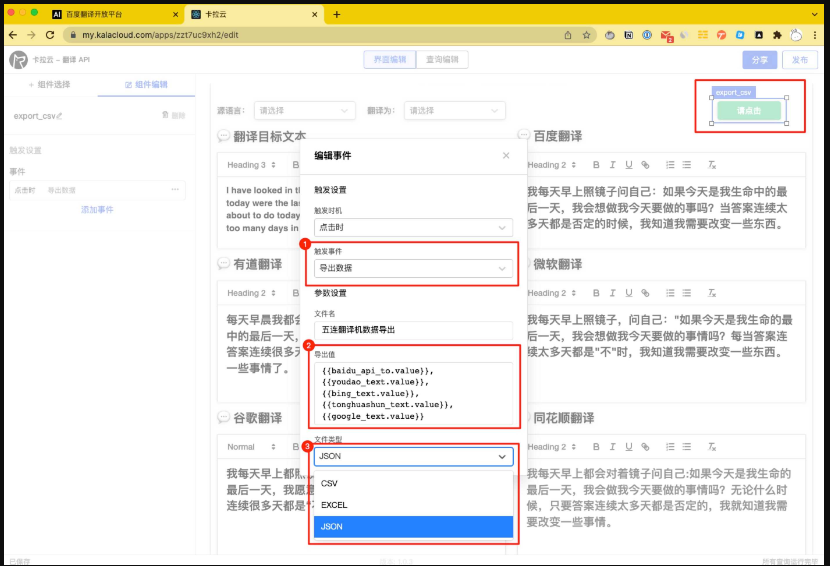The width and height of the screenshot is (830, 566).
Task: Toggle bold in 同花顺翻译 editor toolbar
Action: pos(596,447)
